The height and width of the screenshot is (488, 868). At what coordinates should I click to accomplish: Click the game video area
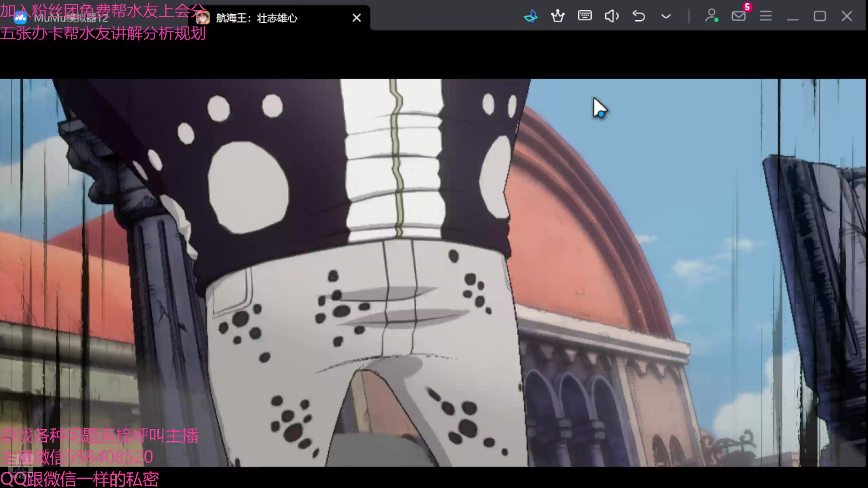click(x=433, y=273)
